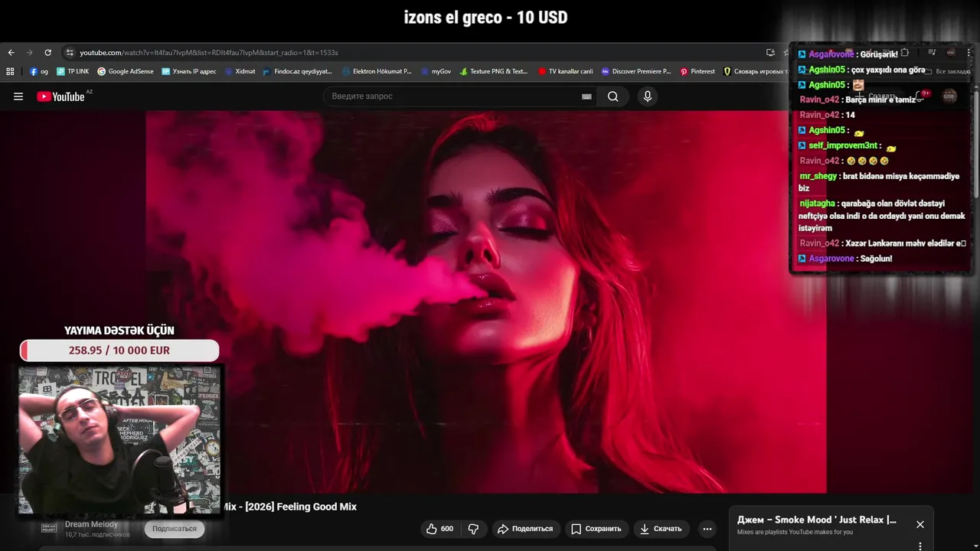Start voice search with the microphone icon

point(648,96)
